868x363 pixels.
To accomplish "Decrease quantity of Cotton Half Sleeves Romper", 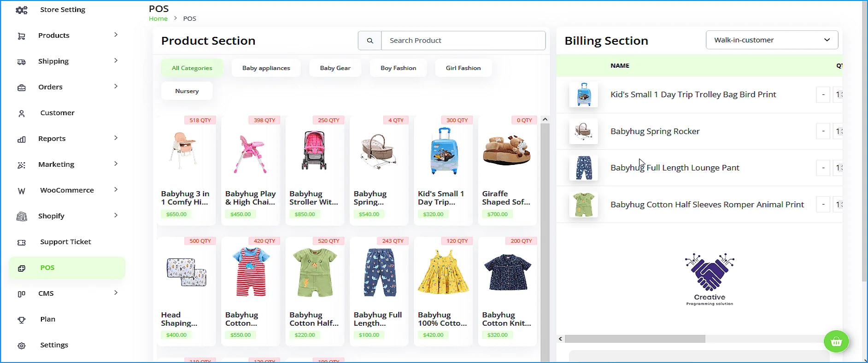I will tap(823, 205).
